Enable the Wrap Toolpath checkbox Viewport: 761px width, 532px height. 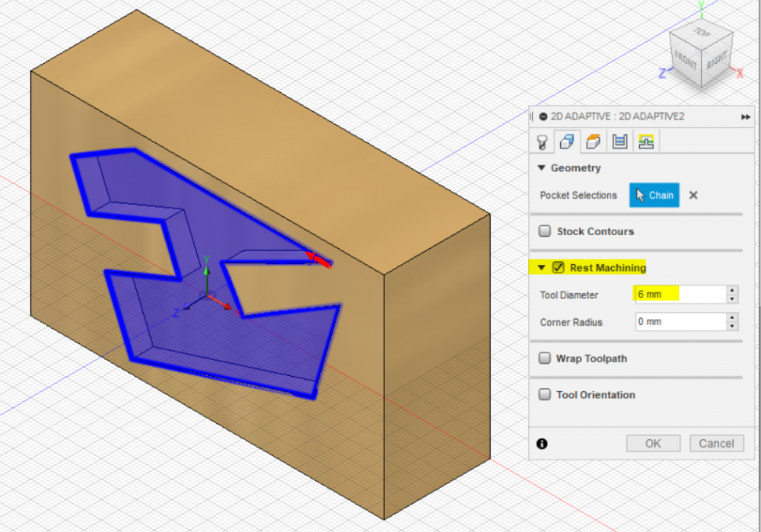[545, 358]
